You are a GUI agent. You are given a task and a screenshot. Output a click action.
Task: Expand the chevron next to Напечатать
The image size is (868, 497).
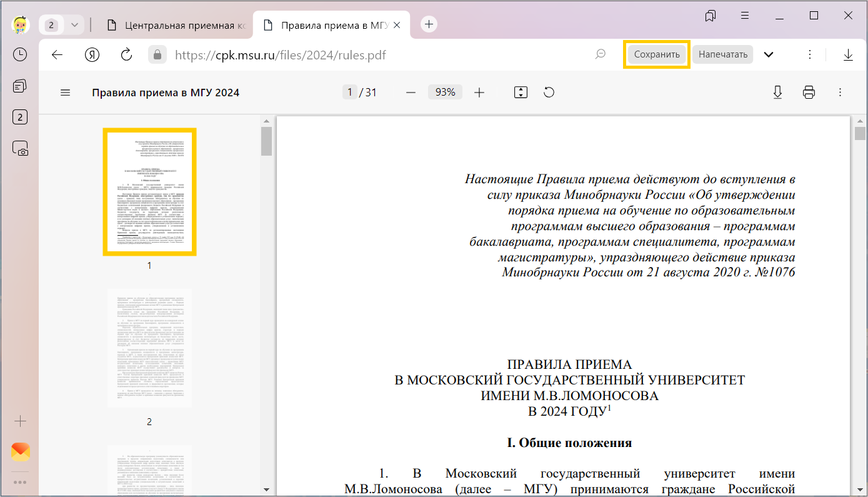point(769,54)
